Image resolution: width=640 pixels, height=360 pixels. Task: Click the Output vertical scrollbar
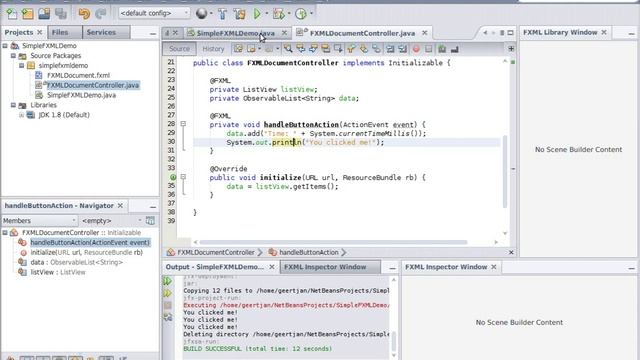tap(394, 341)
